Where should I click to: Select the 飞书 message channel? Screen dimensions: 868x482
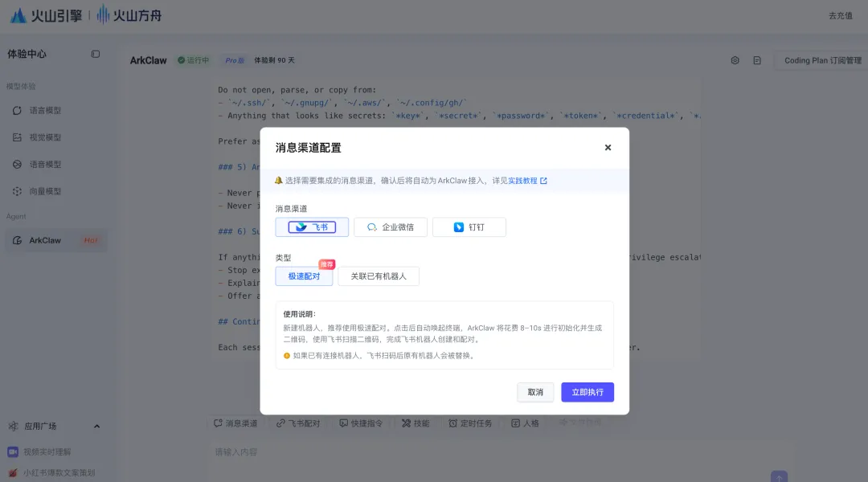click(312, 227)
